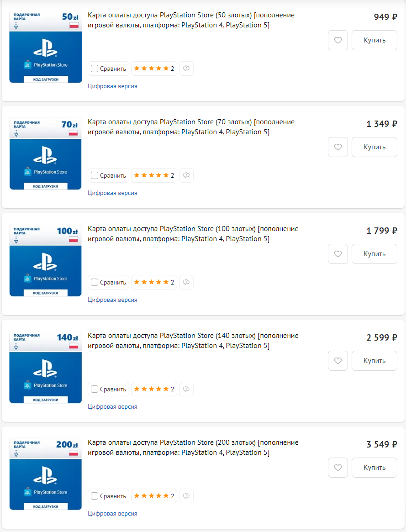Check Сравнить for 50 złoty card
Image resolution: width=406 pixels, height=532 pixels.
click(x=95, y=68)
